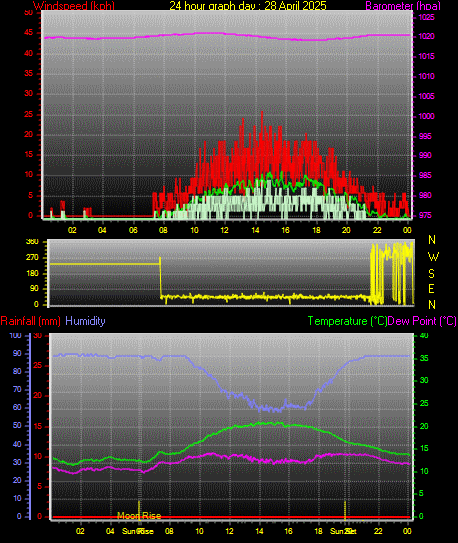This screenshot has width=458, height=543.
Task: Click the "1020" barometer scale value
Action: [426, 36]
